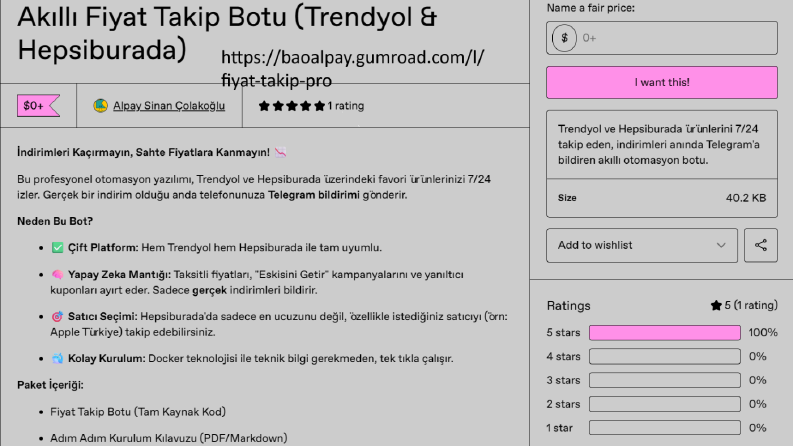
Task: Click the star icon in Ratings summary
Action: [716, 305]
